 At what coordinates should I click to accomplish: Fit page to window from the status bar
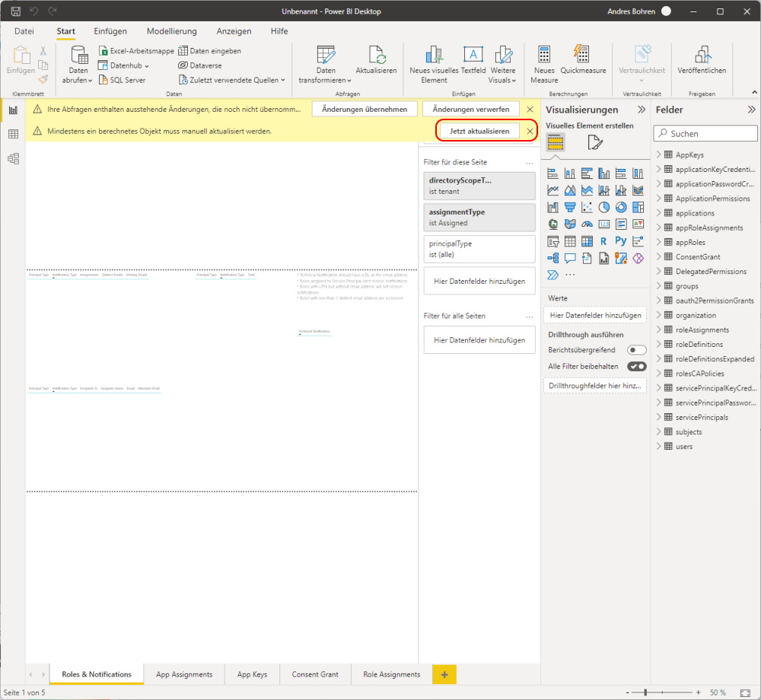click(745, 692)
